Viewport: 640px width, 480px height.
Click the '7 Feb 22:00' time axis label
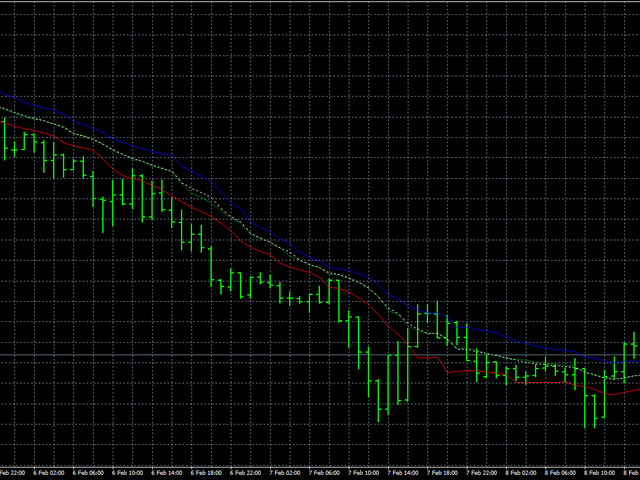click(482, 473)
